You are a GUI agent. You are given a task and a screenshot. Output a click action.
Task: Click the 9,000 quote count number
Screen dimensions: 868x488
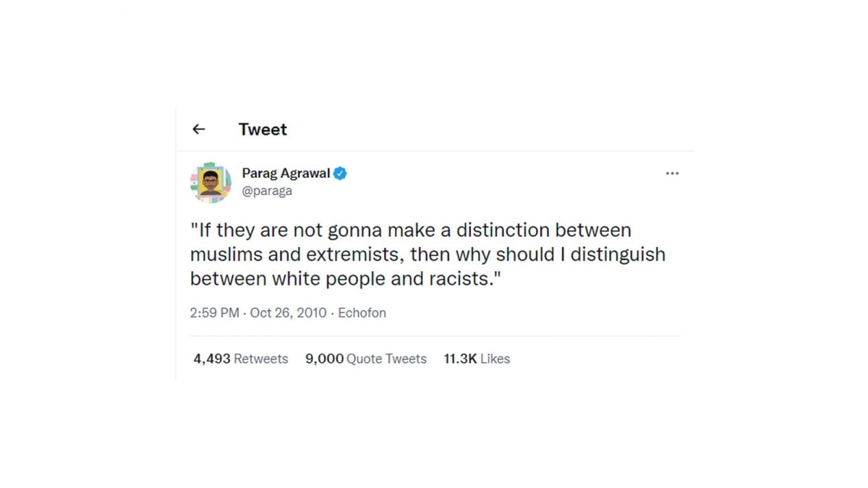point(324,359)
